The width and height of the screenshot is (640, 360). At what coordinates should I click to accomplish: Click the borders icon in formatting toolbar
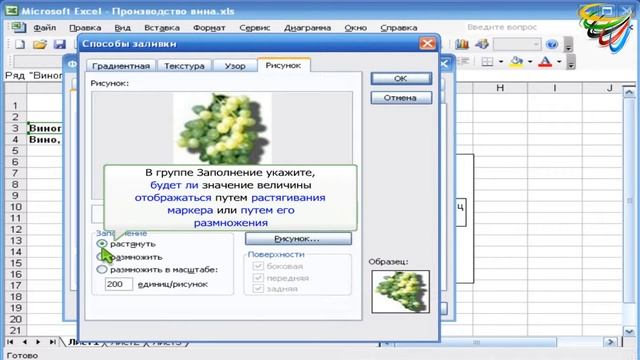487,62
